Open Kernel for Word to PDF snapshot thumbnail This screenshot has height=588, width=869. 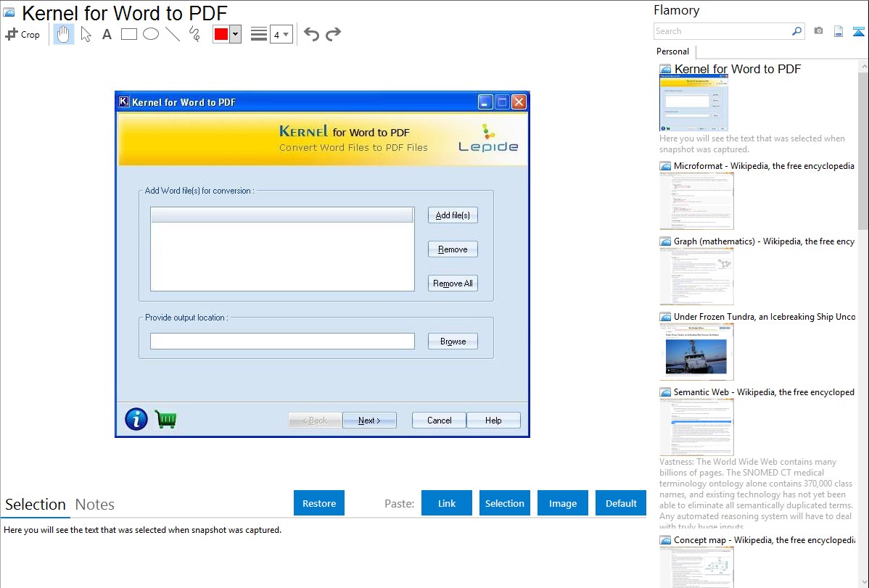coord(694,104)
